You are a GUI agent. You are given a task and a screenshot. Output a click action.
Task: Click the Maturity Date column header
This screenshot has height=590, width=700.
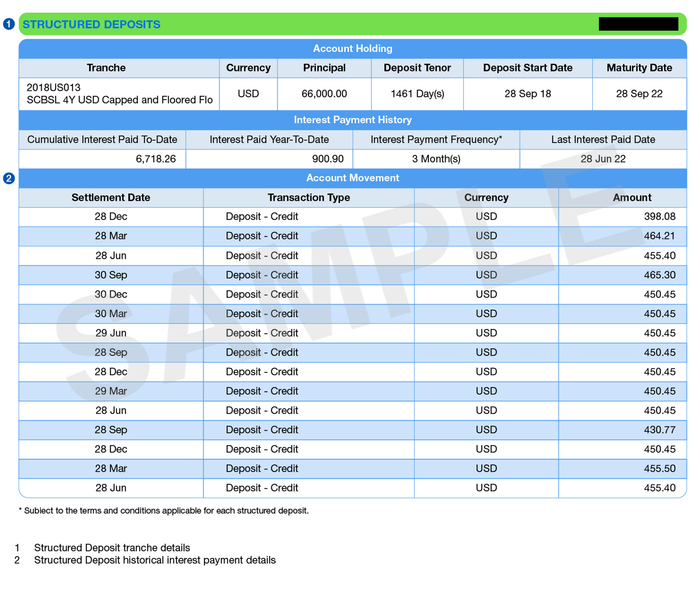tap(639, 68)
